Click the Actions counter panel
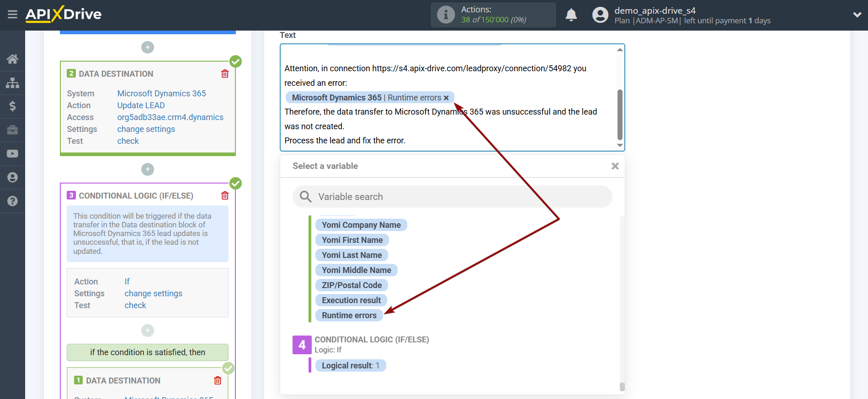This screenshot has width=868, height=399. (493, 15)
